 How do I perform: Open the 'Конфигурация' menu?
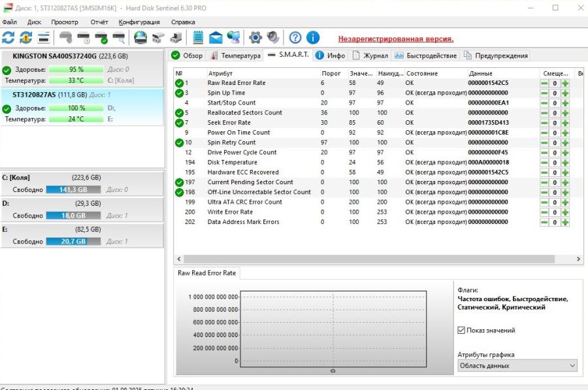139,22
